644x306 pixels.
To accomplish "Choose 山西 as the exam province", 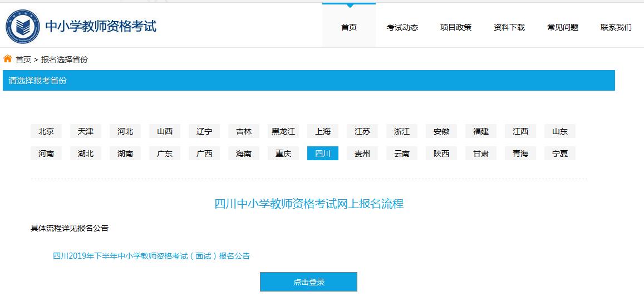I will (165, 131).
